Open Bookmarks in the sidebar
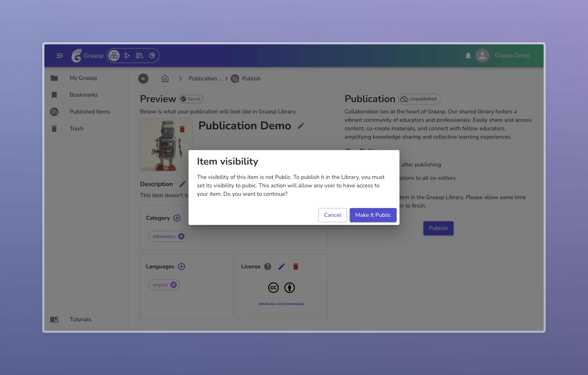The height and width of the screenshot is (375, 588). click(84, 95)
